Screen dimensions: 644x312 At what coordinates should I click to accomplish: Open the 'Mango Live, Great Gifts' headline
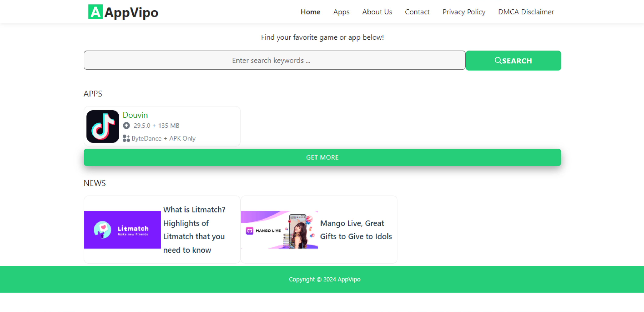tap(356, 230)
